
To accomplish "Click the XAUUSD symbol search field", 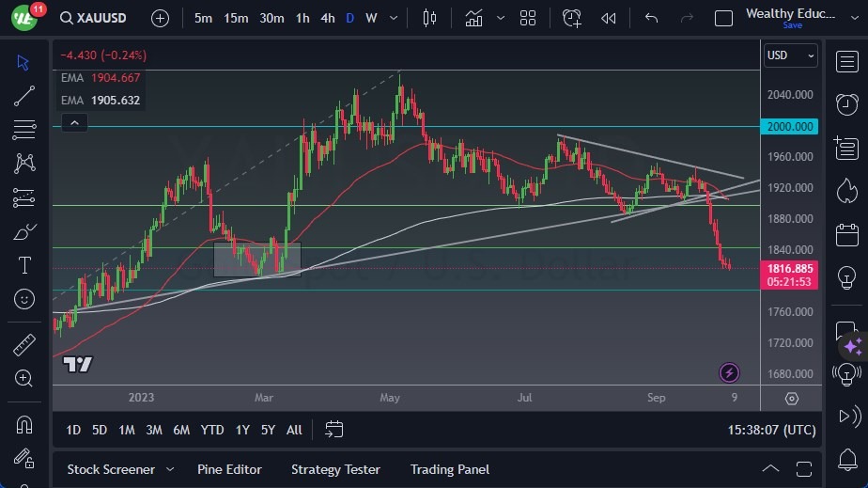I will click(98, 18).
